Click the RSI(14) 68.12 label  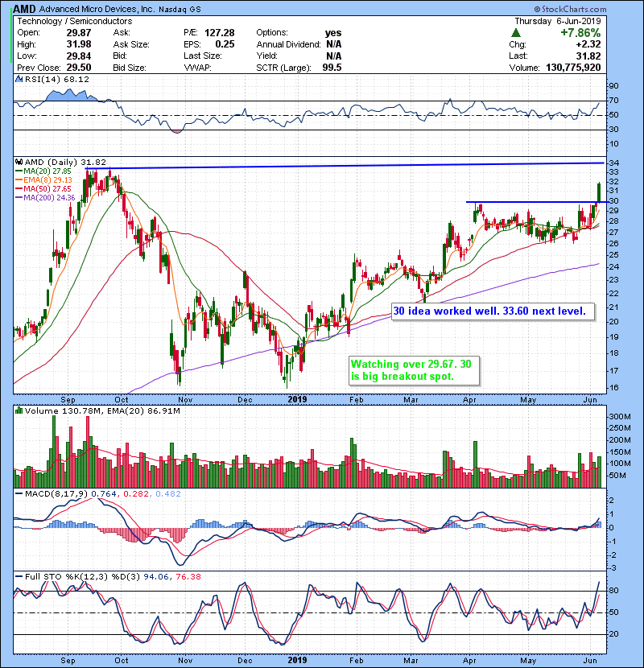[x=57, y=79]
